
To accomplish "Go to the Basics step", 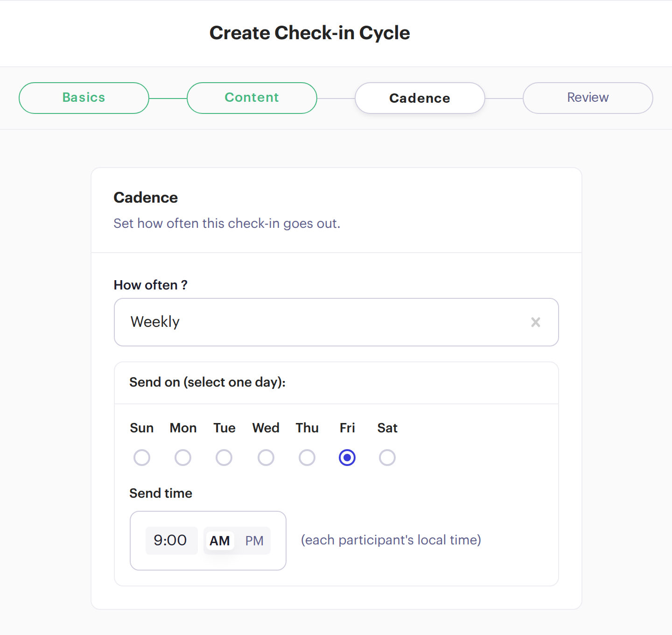I will click(x=84, y=98).
